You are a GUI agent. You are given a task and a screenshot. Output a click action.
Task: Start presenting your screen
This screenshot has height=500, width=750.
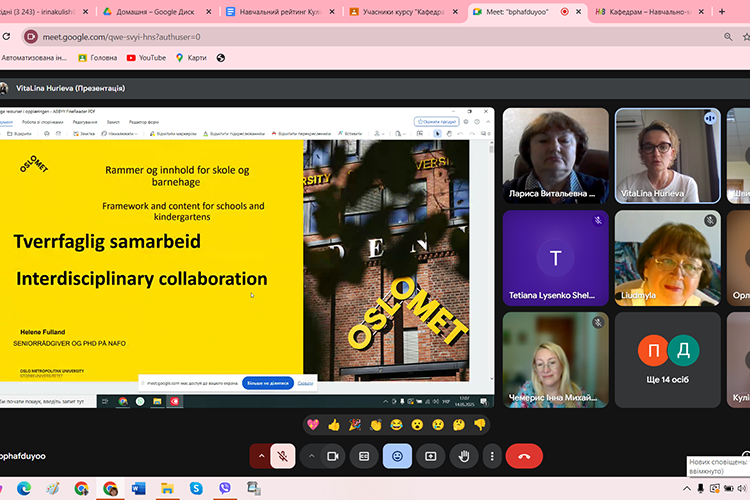tap(430, 456)
